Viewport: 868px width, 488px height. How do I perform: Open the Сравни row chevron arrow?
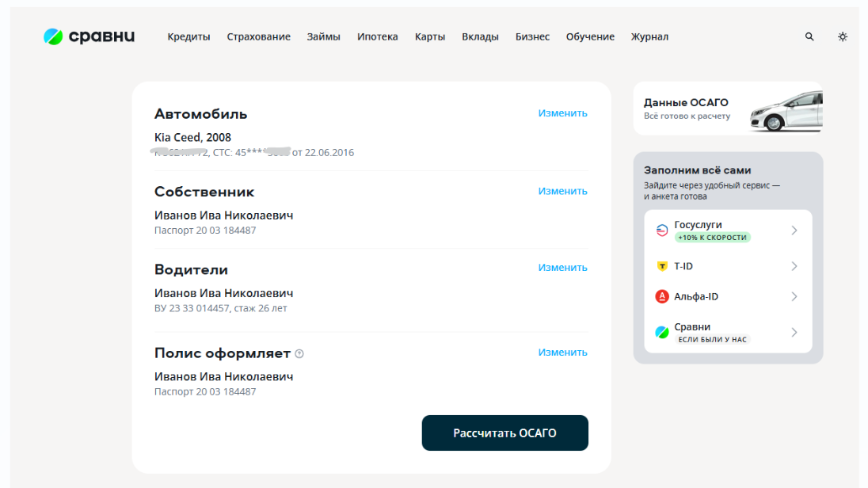pyautogui.click(x=794, y=332)
